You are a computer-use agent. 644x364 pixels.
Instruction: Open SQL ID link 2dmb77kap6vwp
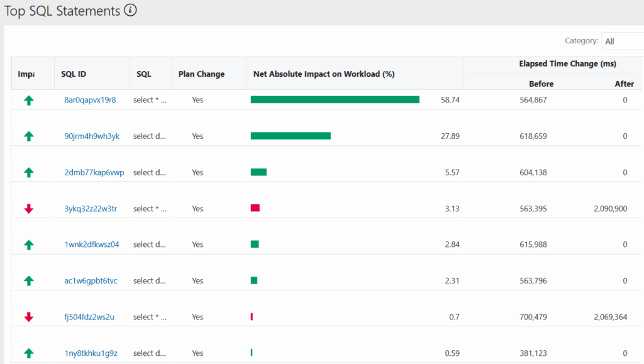tap(94, 172)
